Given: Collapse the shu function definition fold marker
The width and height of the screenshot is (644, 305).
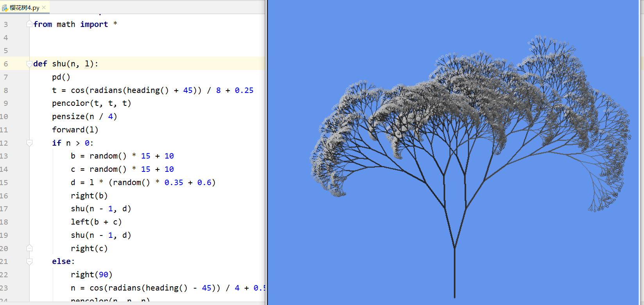Looking at the screenshot, I should coord(29,64).
